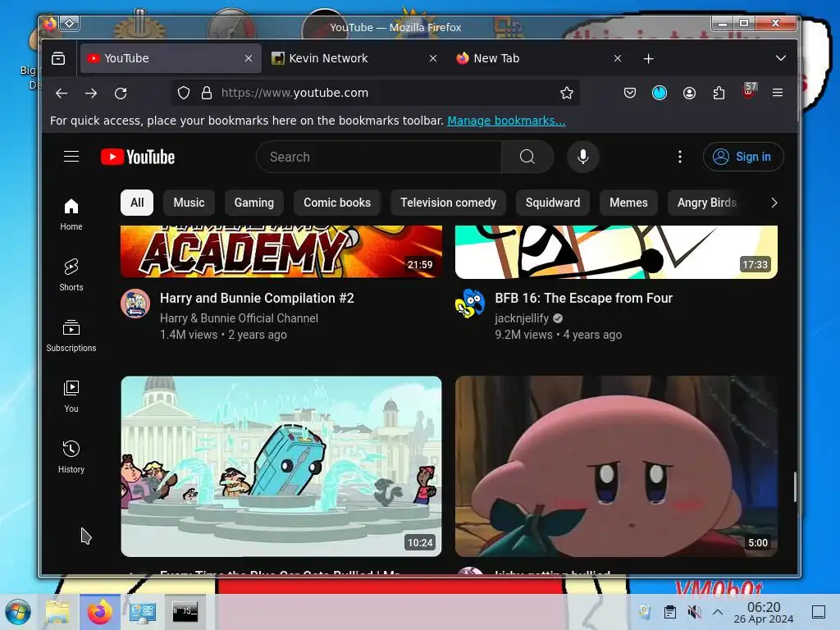840x630 pixels.
Task: Open the terminal from the taskbar
Action: (185, 612)
